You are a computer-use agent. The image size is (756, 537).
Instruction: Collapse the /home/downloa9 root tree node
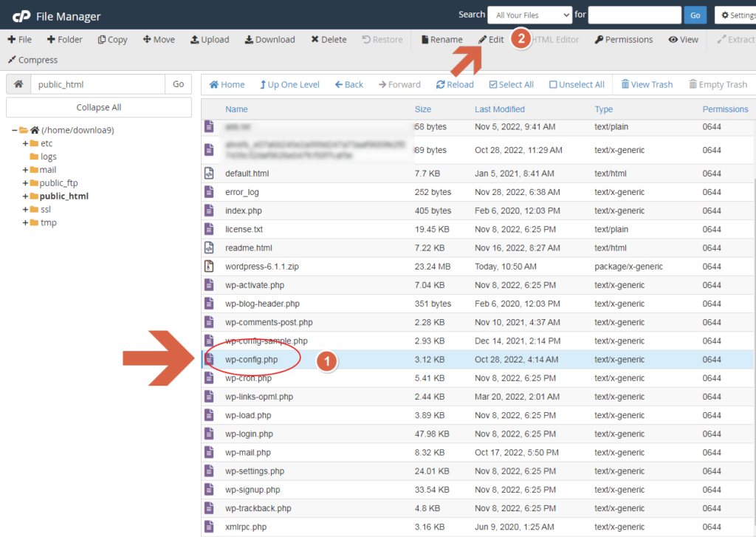(15, 130)
